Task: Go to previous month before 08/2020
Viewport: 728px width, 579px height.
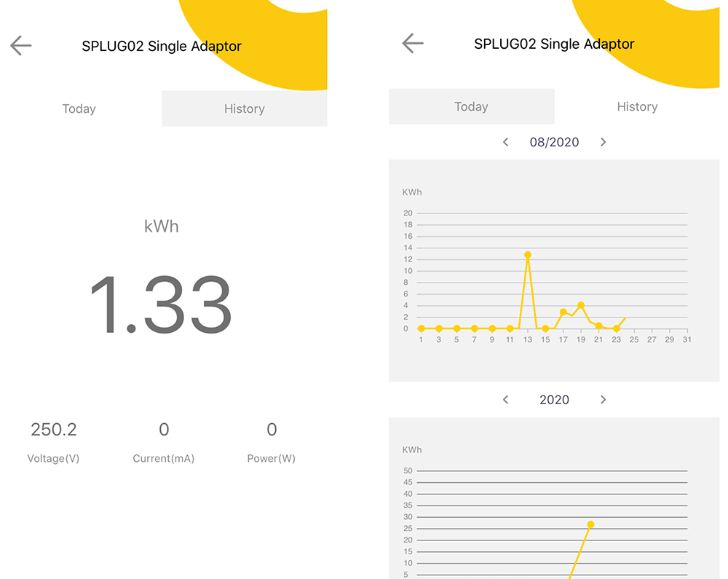Action: (x=505, y=142)
